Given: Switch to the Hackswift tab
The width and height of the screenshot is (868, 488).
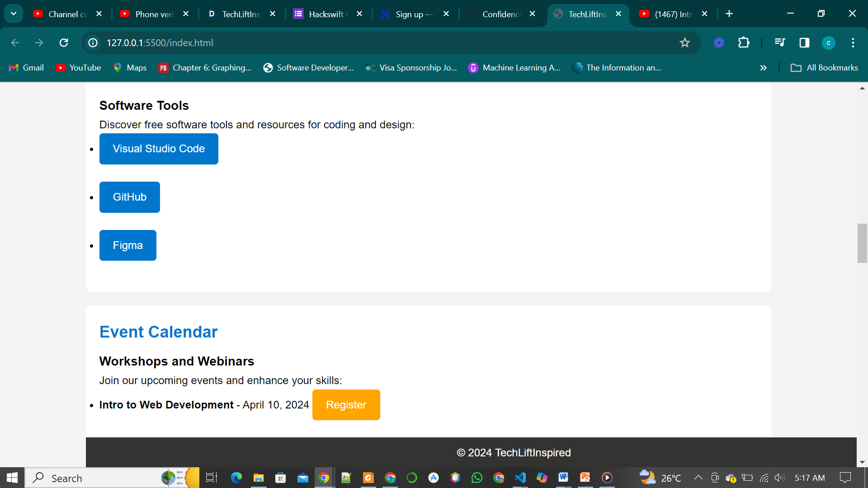Looking at the screenshot, I should [325, 14].
